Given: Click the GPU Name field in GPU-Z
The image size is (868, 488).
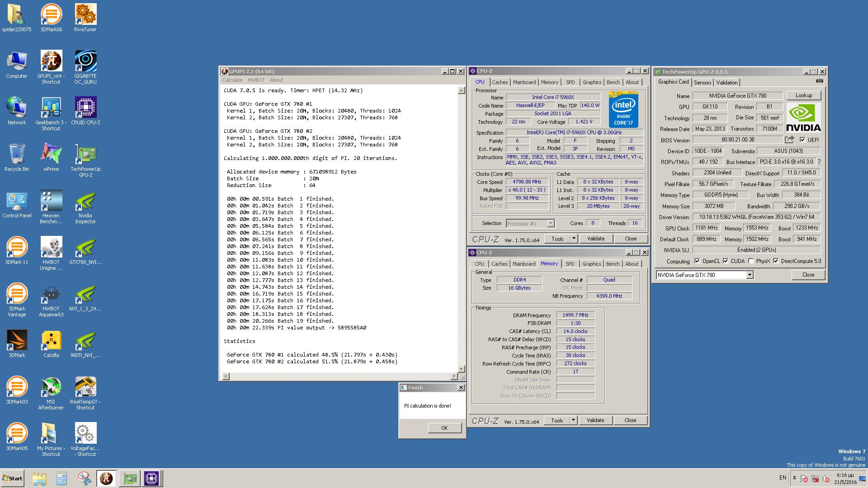Looking at the screenshot, I should coord(737,96).
